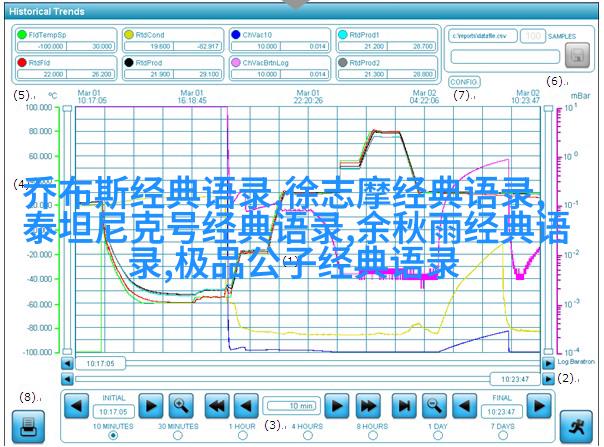This screenshot has height=447, width=604.
Task: Step back one interval left of 10 min
Action: (x=246, y=406)
